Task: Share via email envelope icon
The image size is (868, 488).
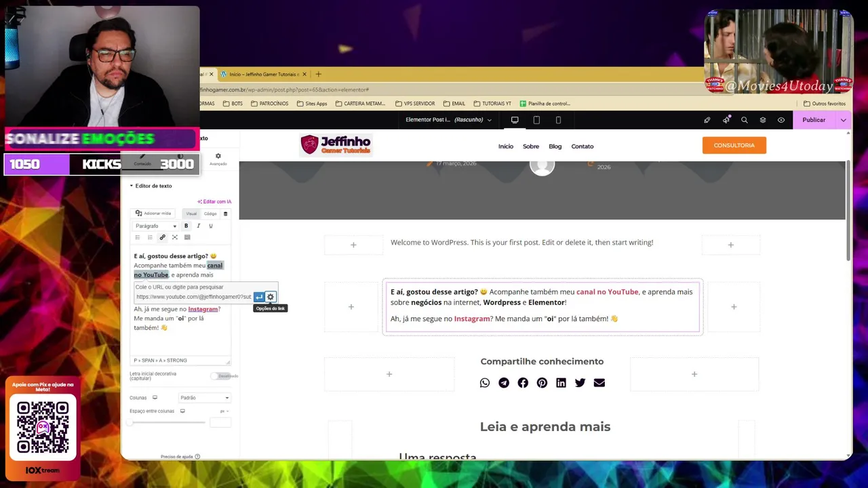Action: click(x=599, y=383)
